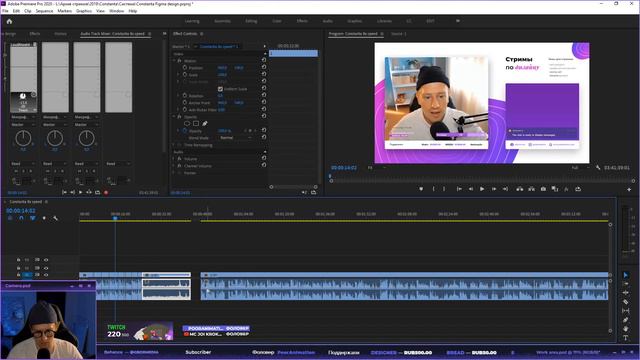
Task: Select the Pen tool in tools panel
Action: [x=625, y=320]
